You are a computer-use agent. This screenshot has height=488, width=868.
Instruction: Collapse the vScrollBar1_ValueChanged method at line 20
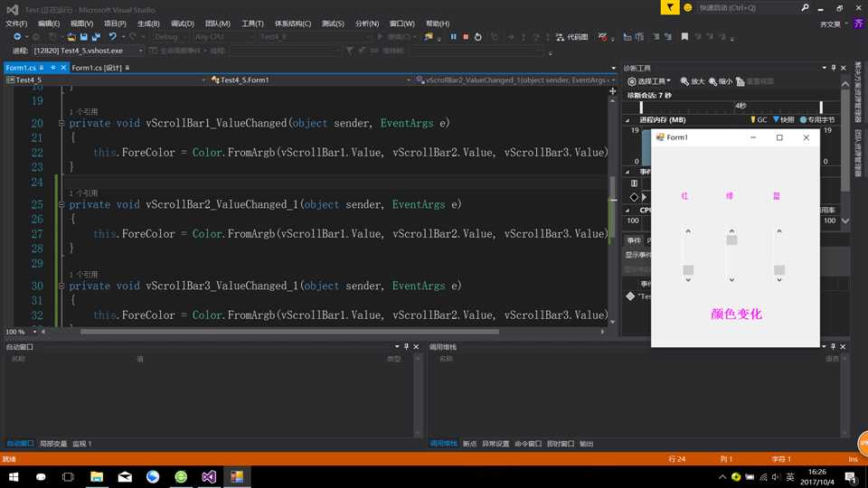pyautogui.click(x=61, y=124)
